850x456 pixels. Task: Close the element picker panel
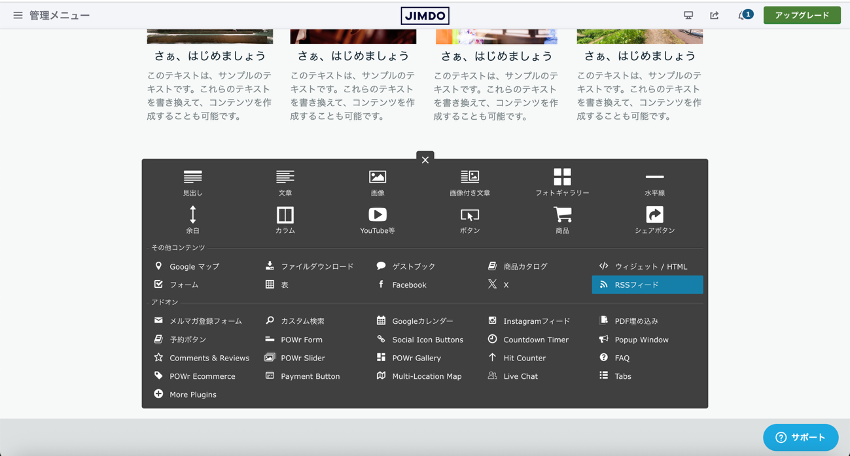tap(425, 160)
